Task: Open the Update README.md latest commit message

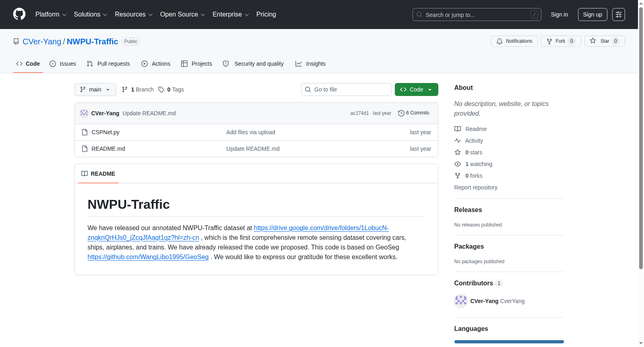Action: click(149, 113)
